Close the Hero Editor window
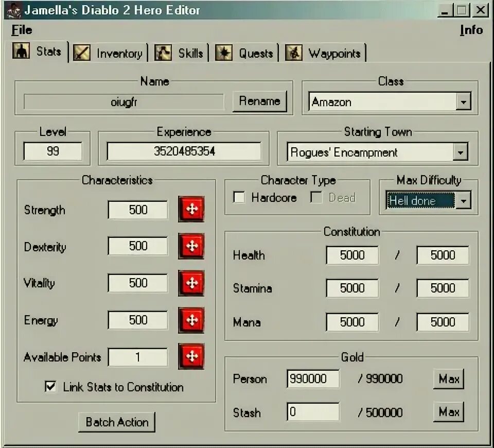The width and height of the screenshot is (494, 448). [x=480, y=10]
